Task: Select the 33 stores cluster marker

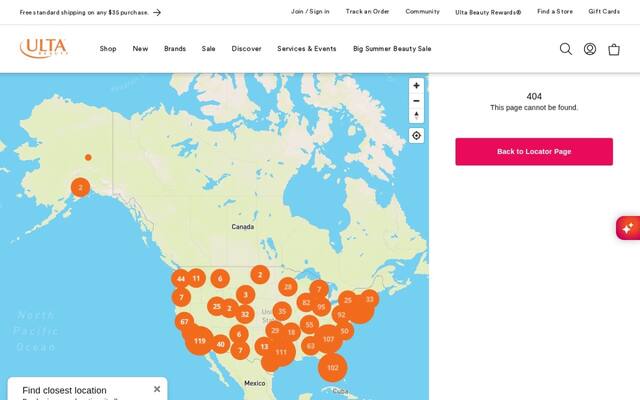Action: click(369, 299)
